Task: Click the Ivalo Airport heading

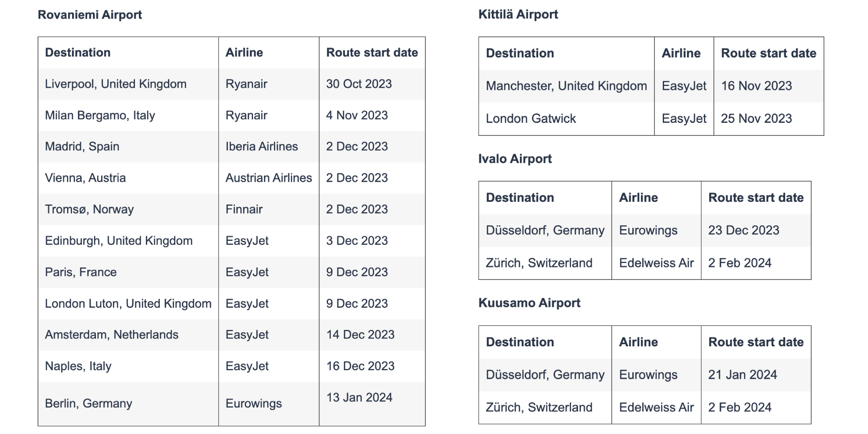Action: (x=515, y=159)
